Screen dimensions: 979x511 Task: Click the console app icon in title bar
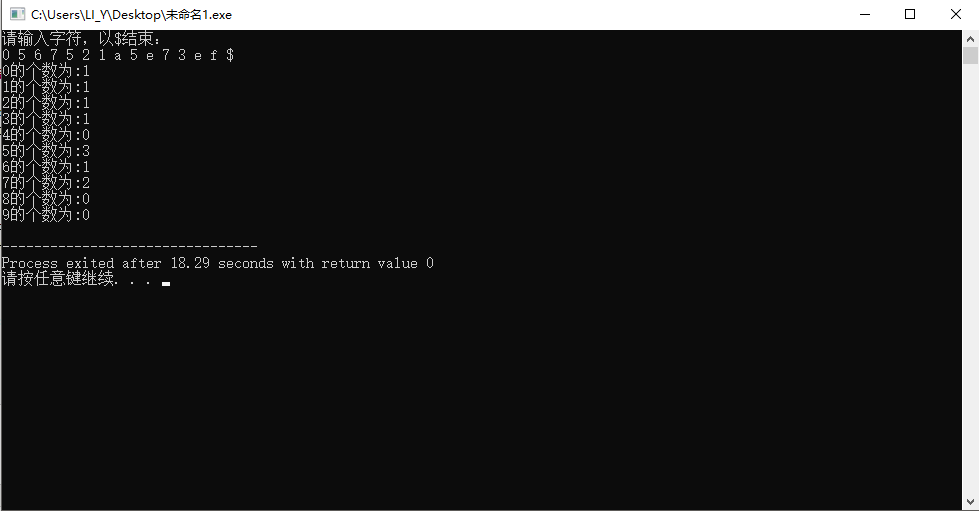tap(17, 14)
